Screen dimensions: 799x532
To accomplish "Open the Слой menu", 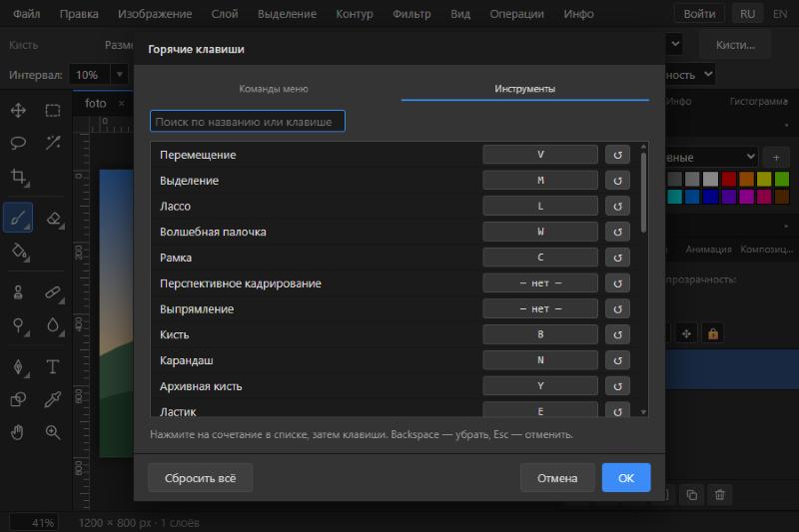I will tap(225, 14).
